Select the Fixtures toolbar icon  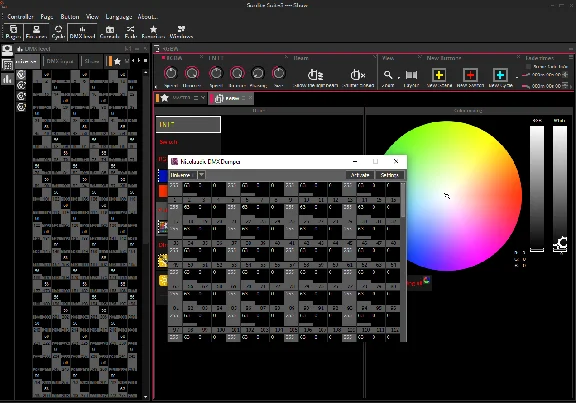tap(36, 32)
